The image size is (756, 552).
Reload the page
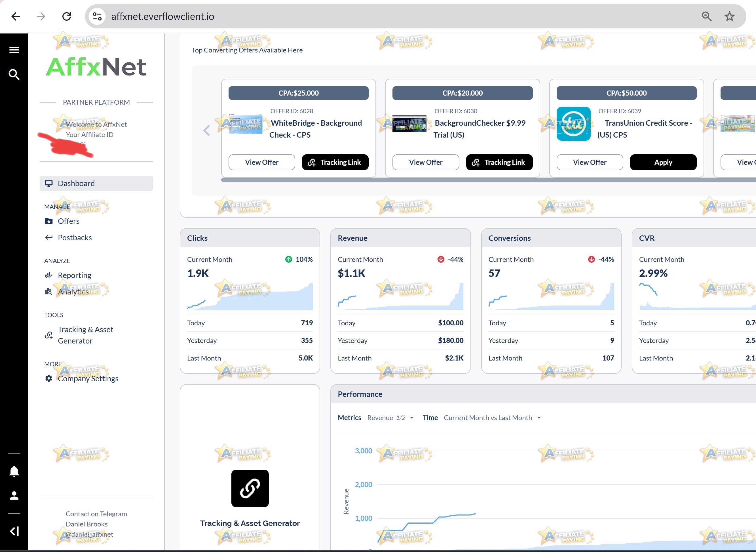click(67, 16)
